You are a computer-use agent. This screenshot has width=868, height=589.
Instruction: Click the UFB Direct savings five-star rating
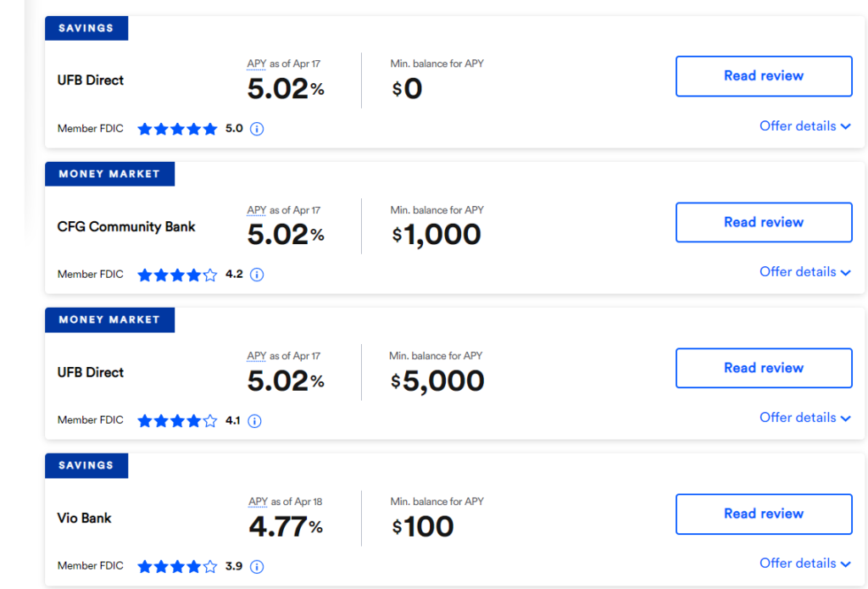click(x=177, y=129)
